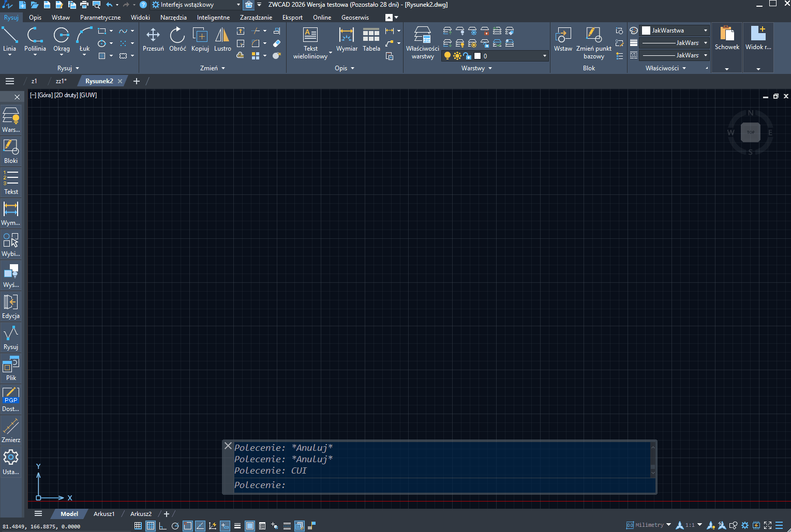Switch to the Arkusz1 layout tab
Viewport: 791px width, 532px height.
(x=104, y=514)
